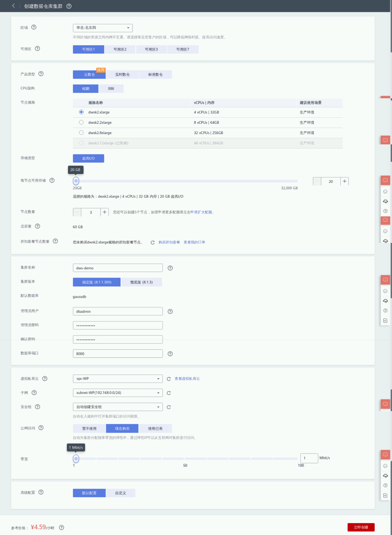Set 公网访问 to 暂不使用
Screen dimensions: 392x535
(x=89, y=428)
